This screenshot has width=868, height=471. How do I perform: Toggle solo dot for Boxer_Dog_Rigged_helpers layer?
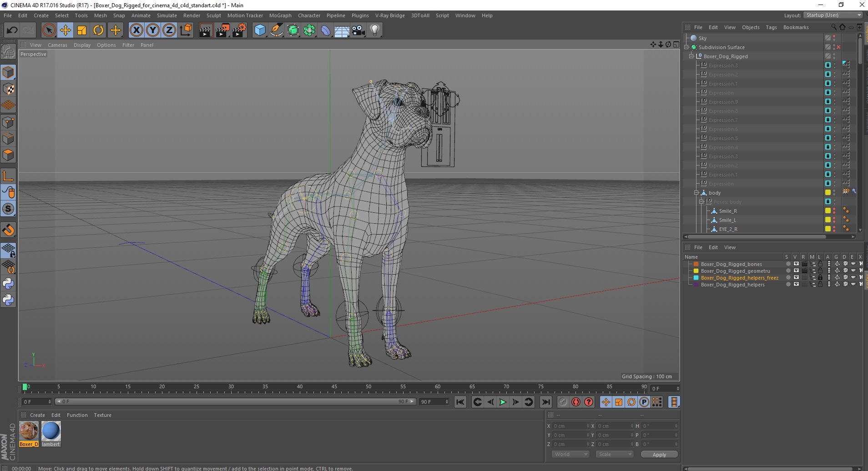tap(788, 284)
